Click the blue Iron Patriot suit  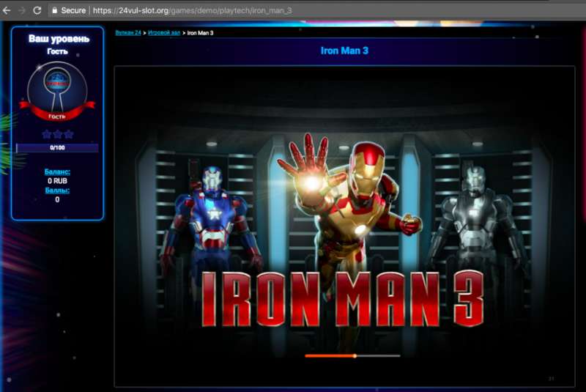(x=212, y=217)
